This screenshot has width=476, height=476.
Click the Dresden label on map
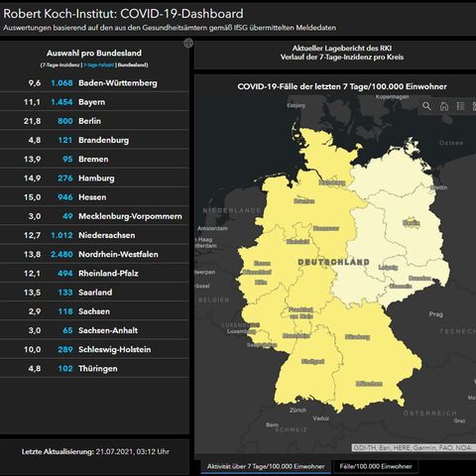pos(419,279)
